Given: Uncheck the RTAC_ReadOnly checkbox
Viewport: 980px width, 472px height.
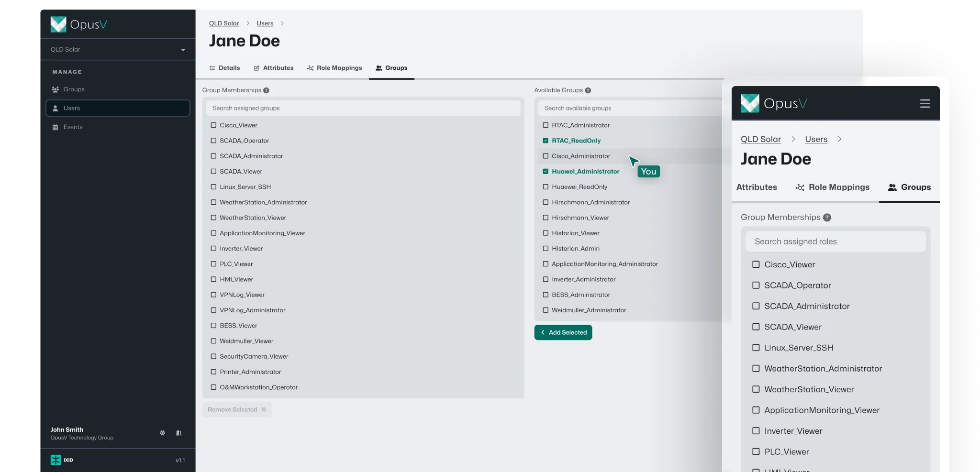Looking at the screenshot, I should click(546, 140).
